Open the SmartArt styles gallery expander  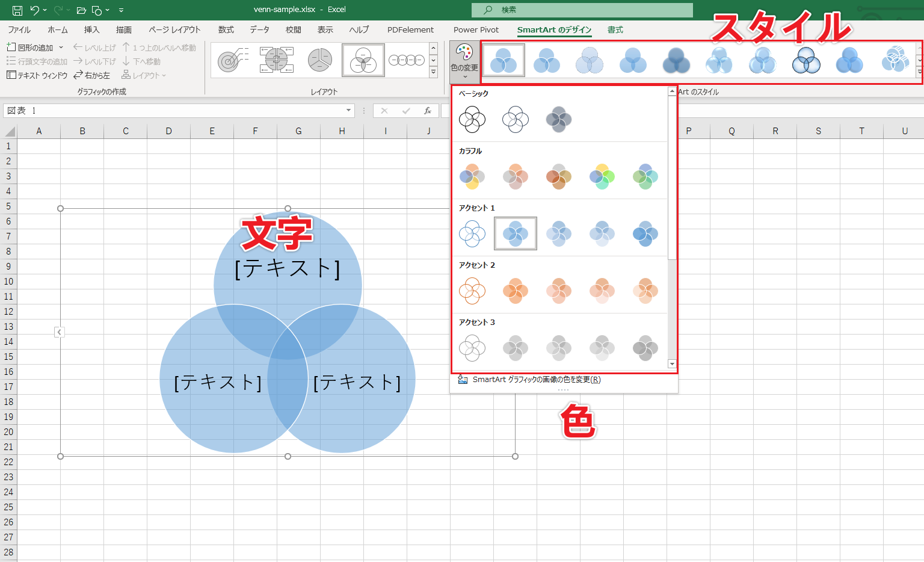click(918, 72)
